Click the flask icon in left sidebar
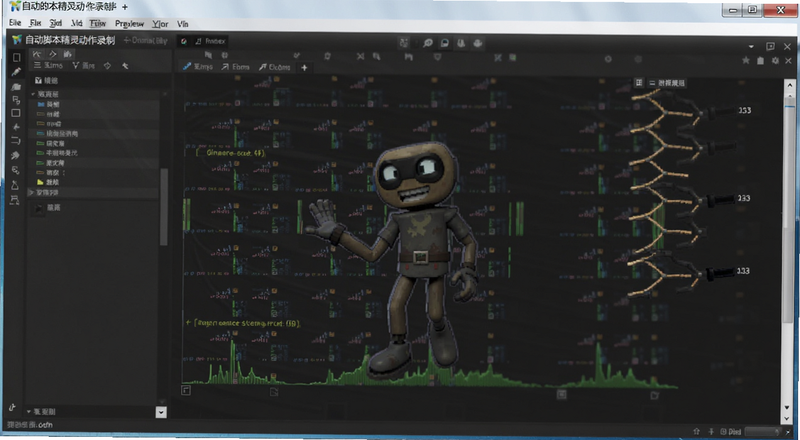 (x=15, y=185)
